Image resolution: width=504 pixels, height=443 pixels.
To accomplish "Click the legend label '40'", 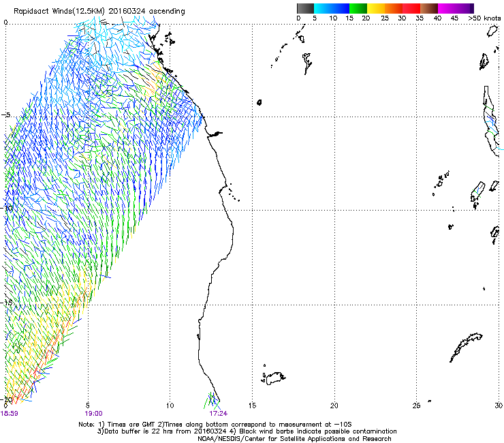I will tap(437, 18).
